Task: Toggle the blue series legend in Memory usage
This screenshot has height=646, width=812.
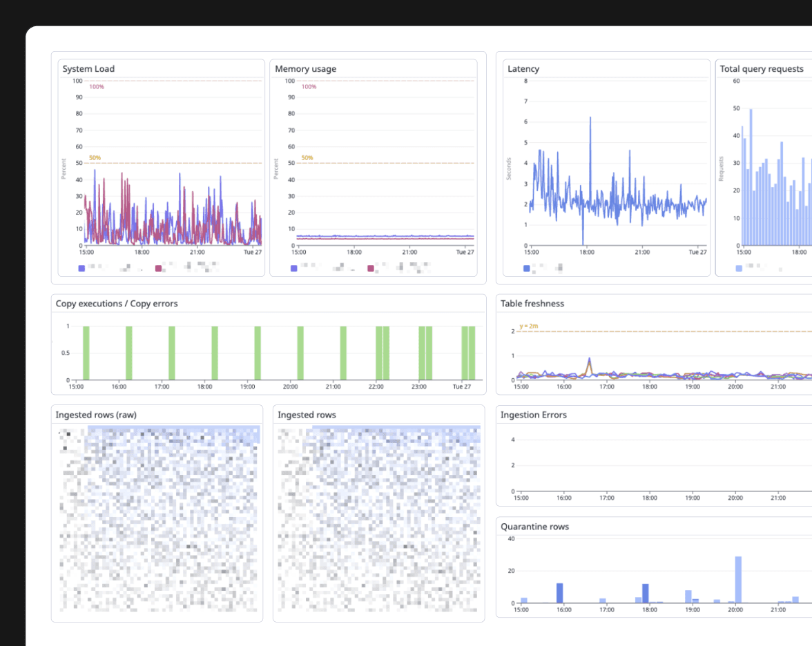Action: 294,268
